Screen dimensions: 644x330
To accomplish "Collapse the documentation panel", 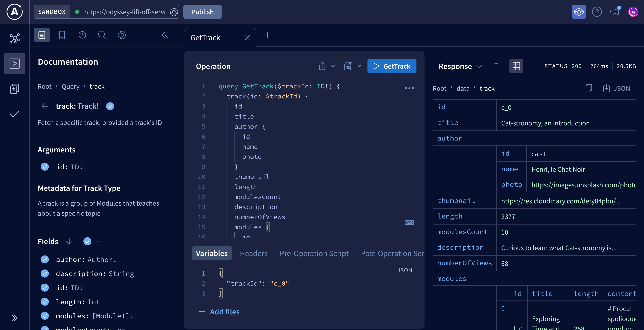I will coord(165,35).
